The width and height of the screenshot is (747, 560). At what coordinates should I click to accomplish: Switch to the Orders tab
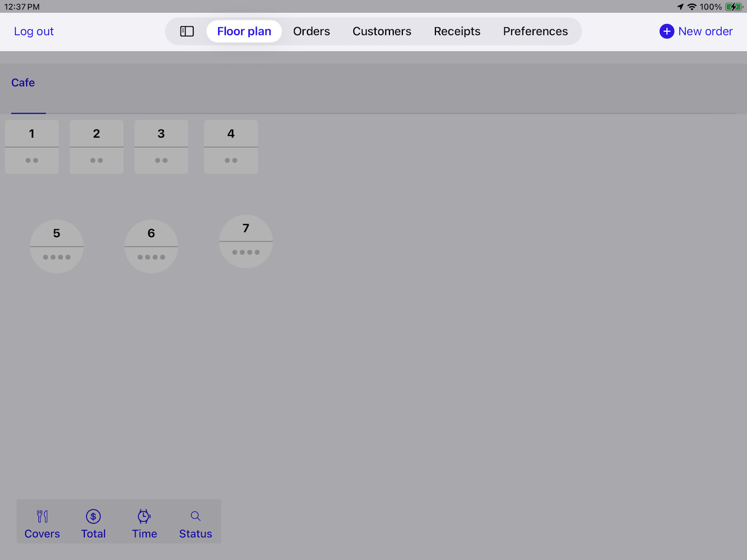click(x=312, y=31)
